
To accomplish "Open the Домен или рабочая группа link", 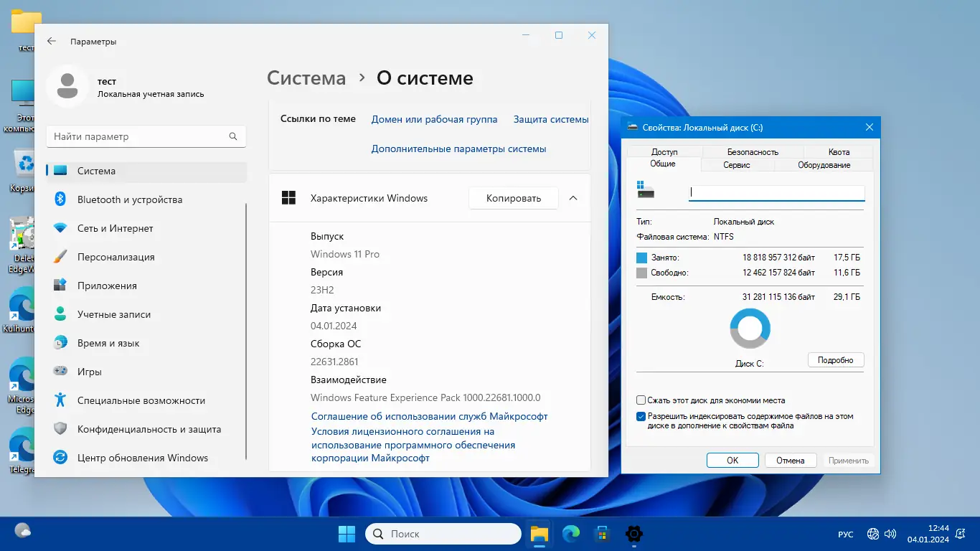I will tap(434, 119).
